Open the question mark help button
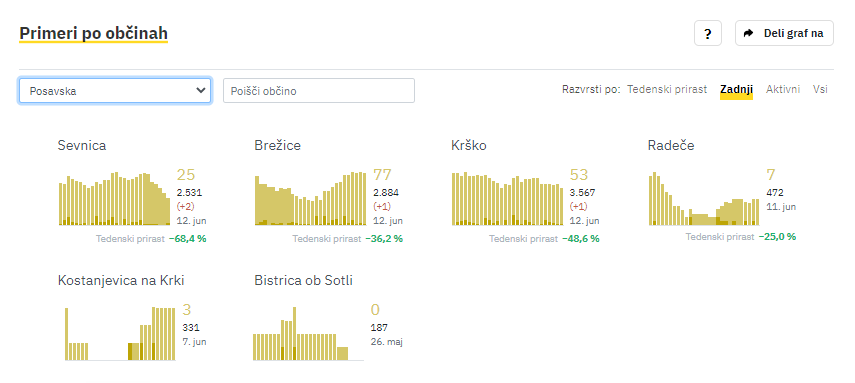This screenshot has width=855, height=383. (708, 33)
